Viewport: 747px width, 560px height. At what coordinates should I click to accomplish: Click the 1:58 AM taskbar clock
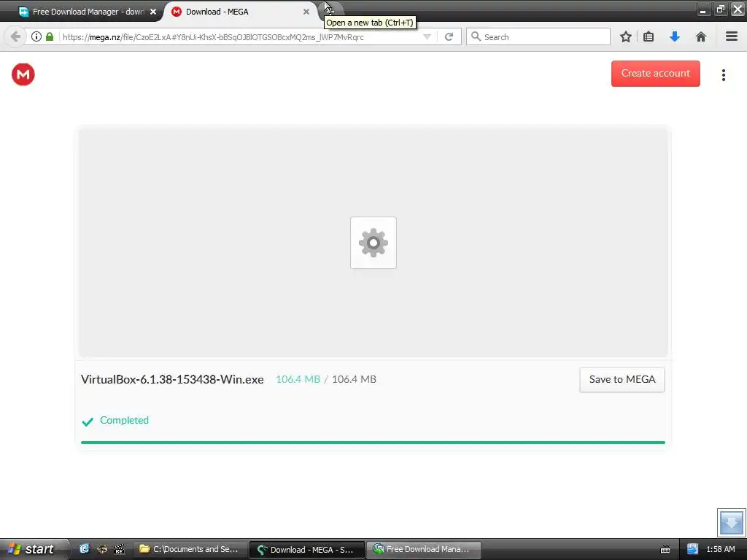click(720, 550)
